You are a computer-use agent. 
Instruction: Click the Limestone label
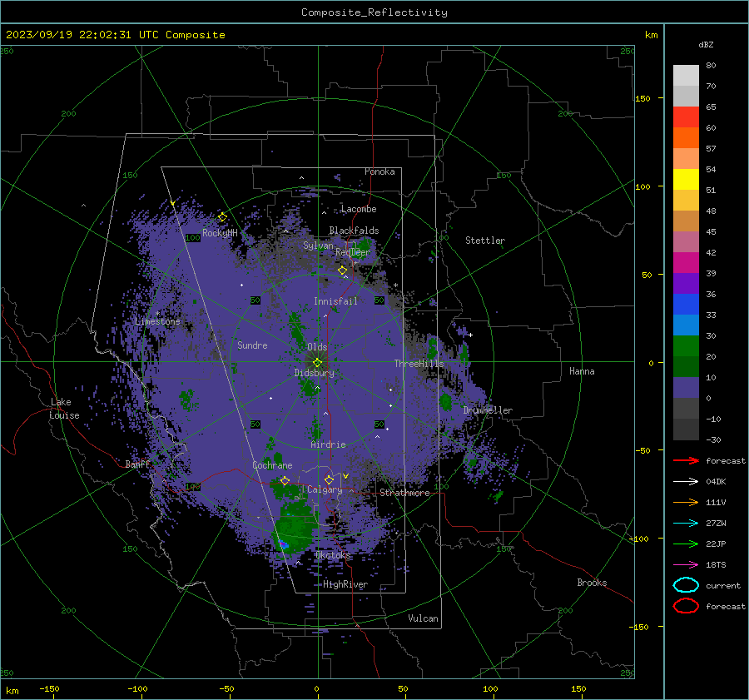157,321
